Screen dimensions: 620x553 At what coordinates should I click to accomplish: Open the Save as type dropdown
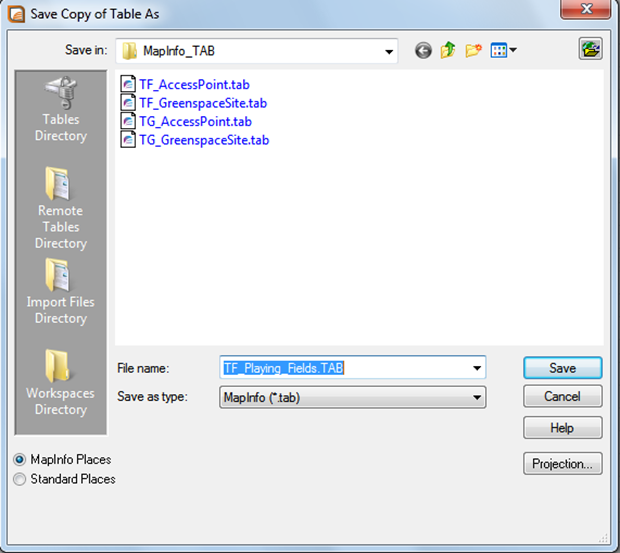tap(352, 397)
